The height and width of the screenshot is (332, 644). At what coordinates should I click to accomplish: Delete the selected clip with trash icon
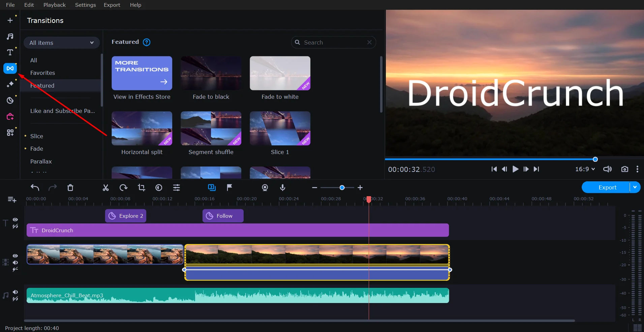click(x=70, y=187)
